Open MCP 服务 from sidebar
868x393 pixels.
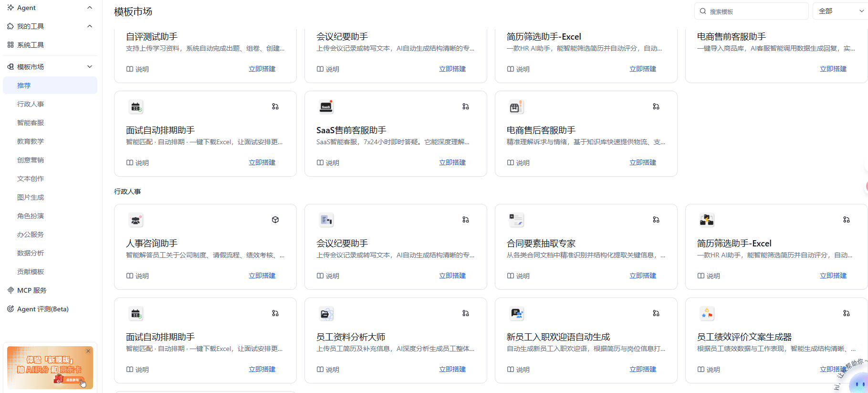[x=31, y=290]
